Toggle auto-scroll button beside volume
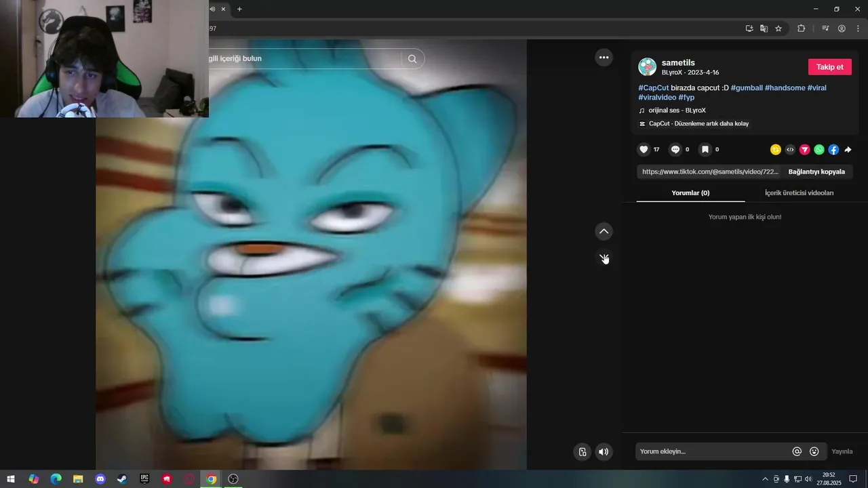Viewport: 868px width, 488px height. (x=582, y=452)
